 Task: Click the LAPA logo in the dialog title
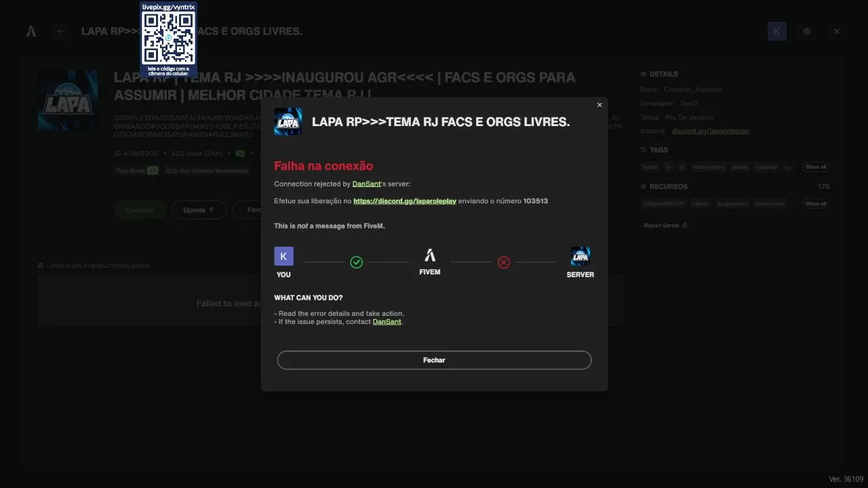[x=288, y=122]
